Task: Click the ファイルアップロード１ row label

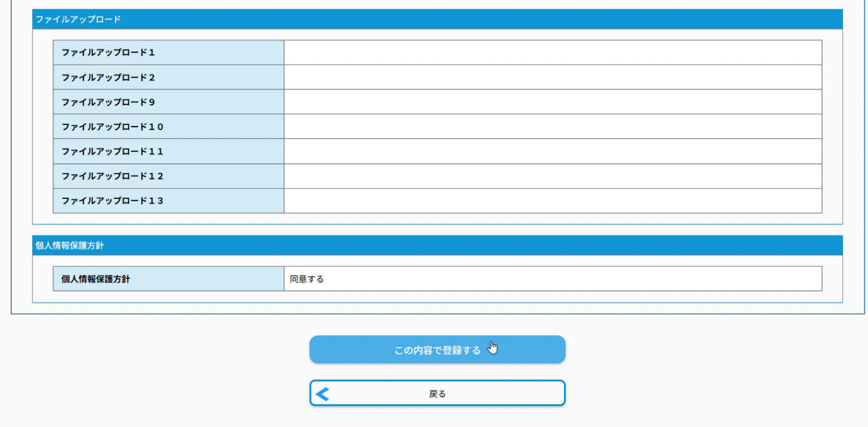Action: 108,52
